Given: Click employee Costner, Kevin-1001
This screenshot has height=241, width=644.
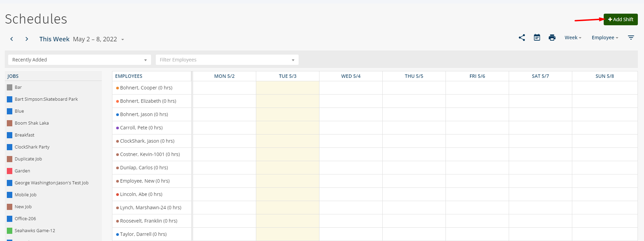Looking at the screenshot, I should pos(150,154).
